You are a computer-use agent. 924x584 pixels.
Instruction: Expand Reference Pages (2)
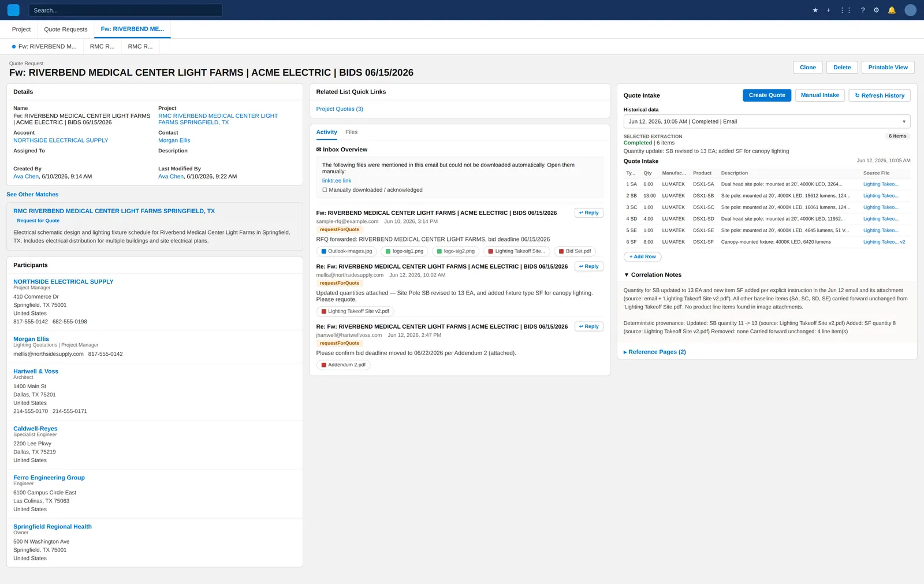655,352
